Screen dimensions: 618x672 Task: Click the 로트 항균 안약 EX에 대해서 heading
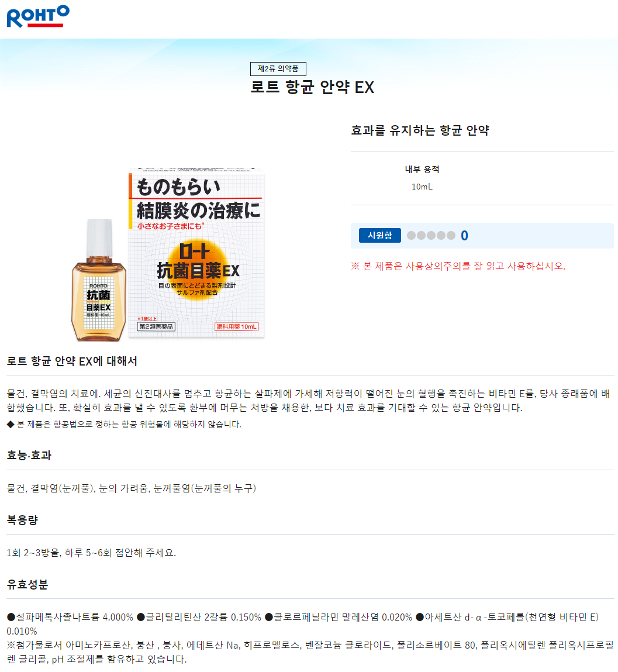[x=72, y=361]
